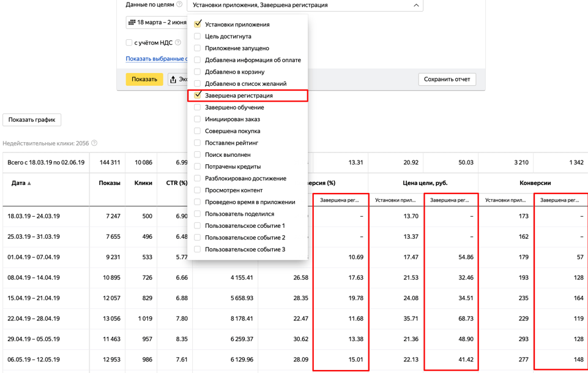Image resolution: width=588 pixels, height=373 pixels.
Task: Open 'Показать выбранные' link
Action: click(x=156, y=59)
